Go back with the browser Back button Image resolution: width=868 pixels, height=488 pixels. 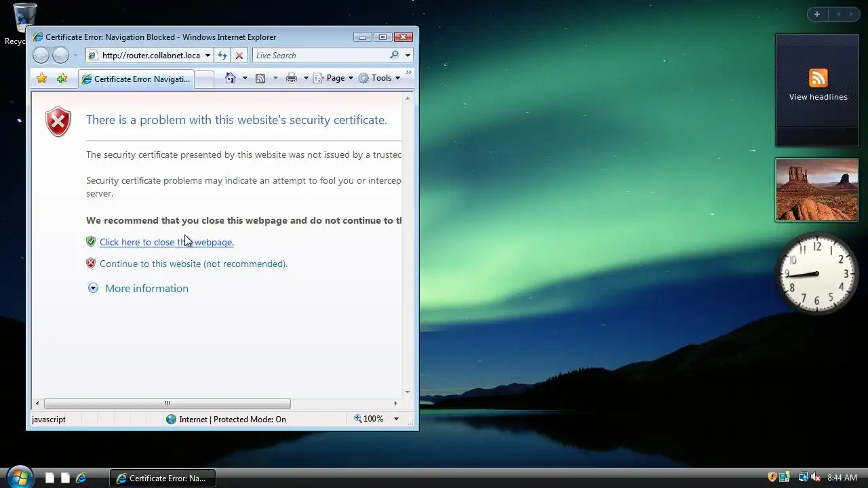[41, 56]
